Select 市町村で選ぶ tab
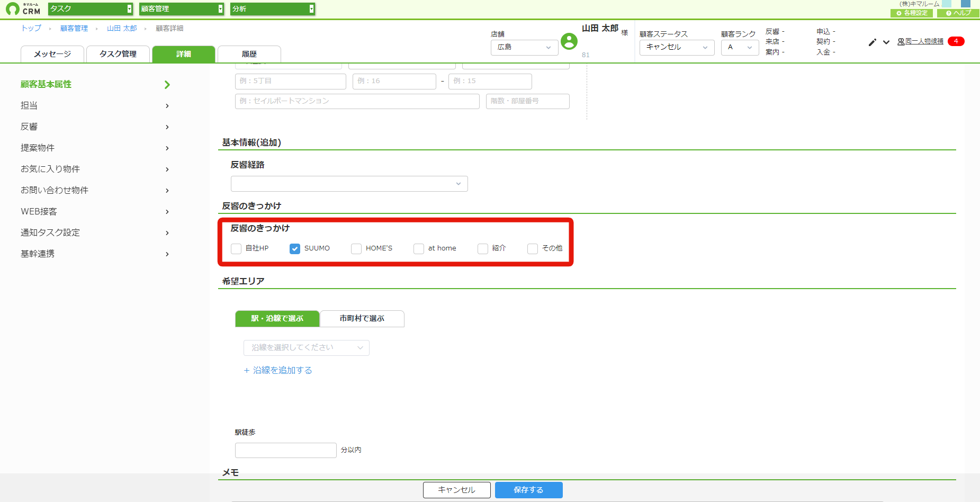This screenshot has width=980, height=502. point(362,319)
